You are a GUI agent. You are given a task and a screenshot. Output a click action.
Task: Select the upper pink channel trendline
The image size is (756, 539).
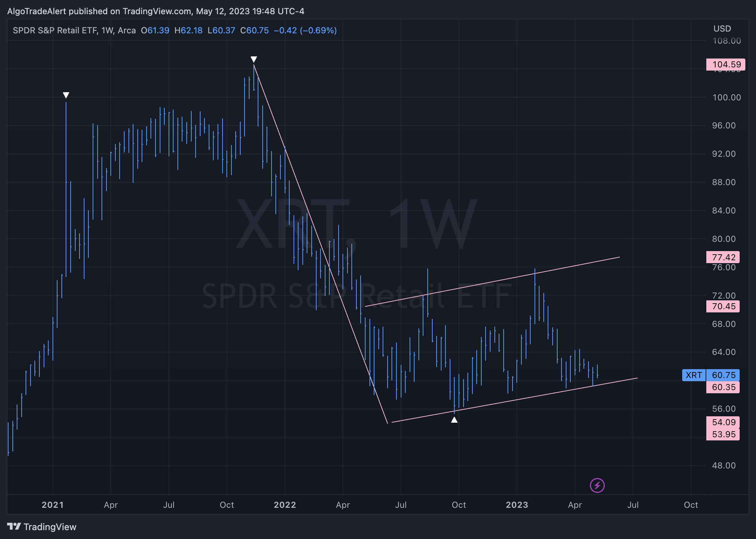click(492, 282)
